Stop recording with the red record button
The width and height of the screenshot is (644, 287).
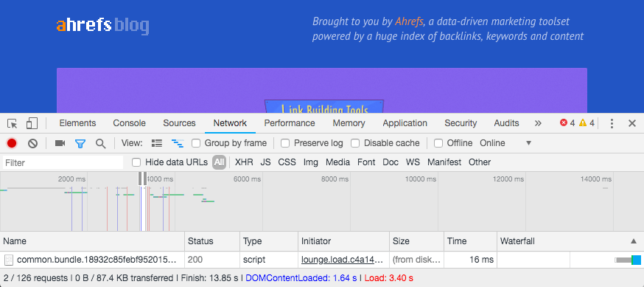click(x=12, y=143)
